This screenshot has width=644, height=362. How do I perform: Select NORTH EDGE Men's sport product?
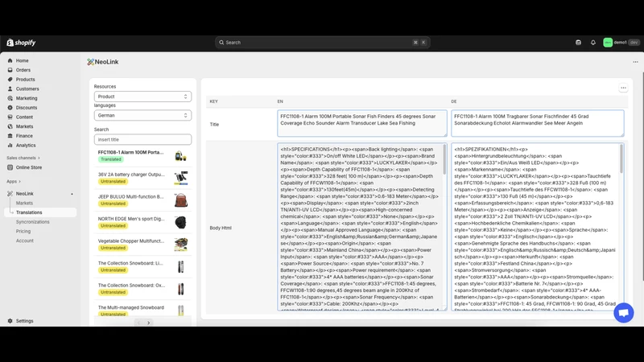[142, 223]
